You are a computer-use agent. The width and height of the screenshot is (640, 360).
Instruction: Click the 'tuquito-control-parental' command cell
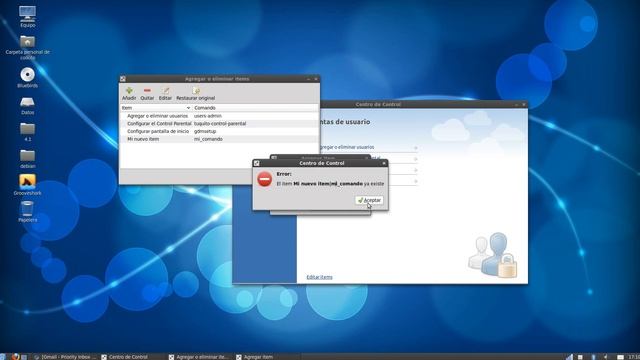220,124
